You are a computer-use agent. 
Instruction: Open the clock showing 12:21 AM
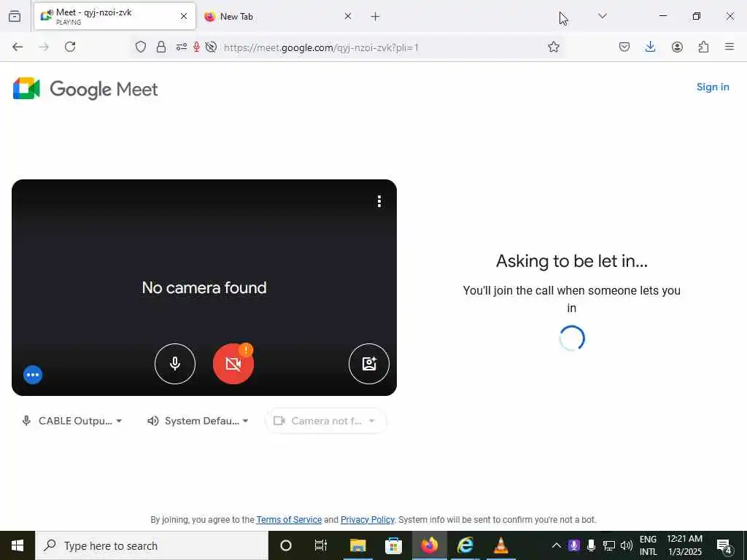click(684, 545)
